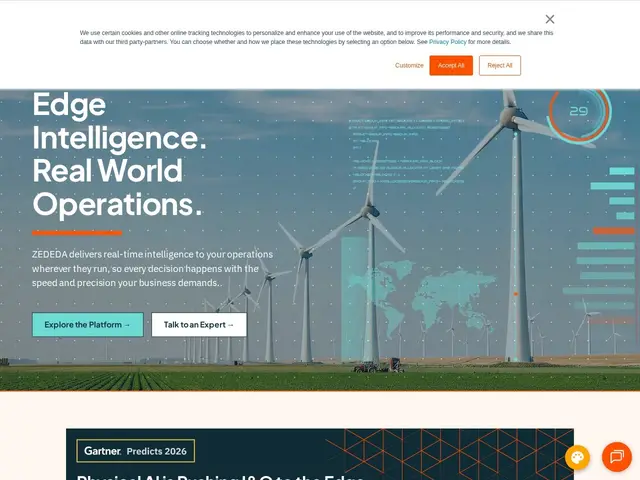The height and width of the screenshot is (480, 640).
Task: Click the orange underline below the headline
Action: pos(77,233)
